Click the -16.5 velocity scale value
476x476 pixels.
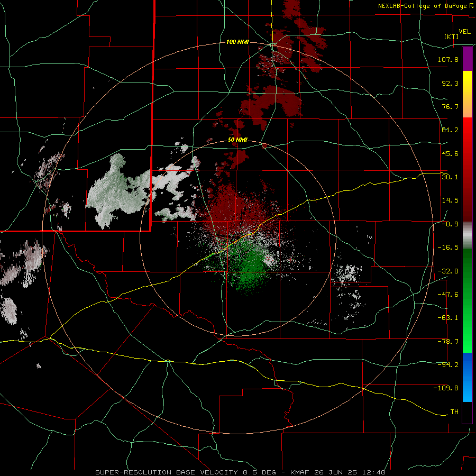pos(448,248)
